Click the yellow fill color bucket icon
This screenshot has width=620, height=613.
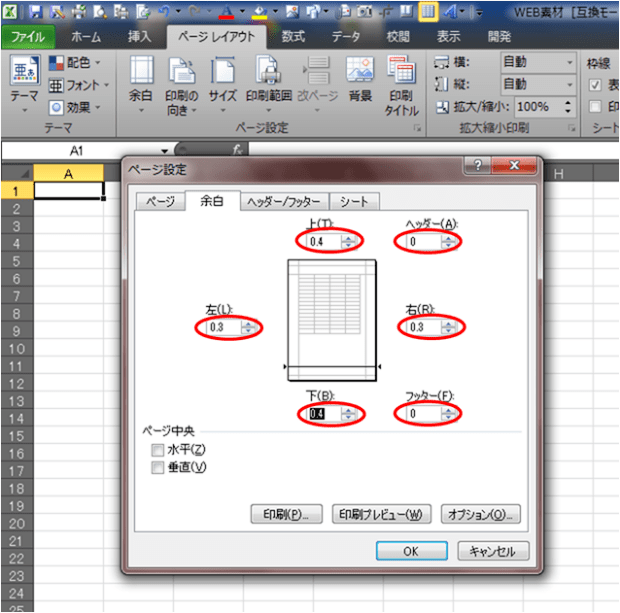(259, 12)
